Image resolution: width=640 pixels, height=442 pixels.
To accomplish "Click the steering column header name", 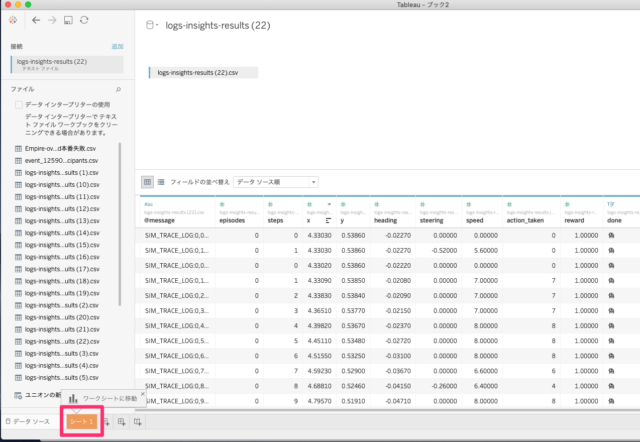I will click(431, 220).
